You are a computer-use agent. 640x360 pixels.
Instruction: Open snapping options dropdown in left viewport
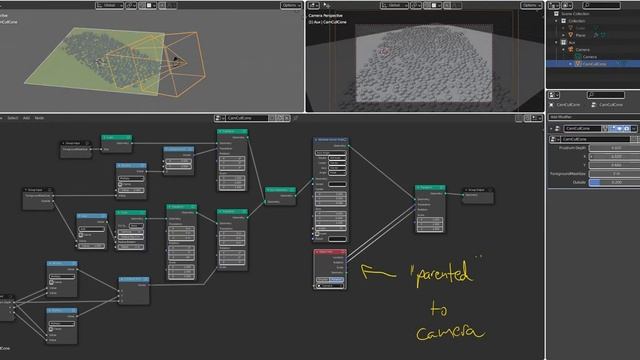(x=151, y=5)
